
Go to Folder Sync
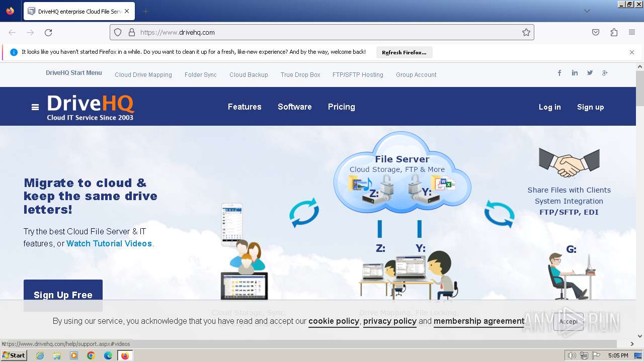coord(201,75)
